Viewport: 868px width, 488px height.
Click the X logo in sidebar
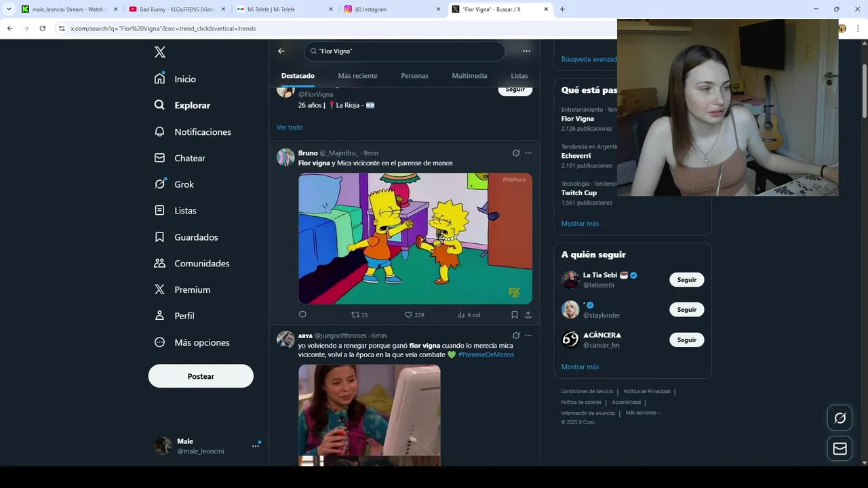(159, 52)
